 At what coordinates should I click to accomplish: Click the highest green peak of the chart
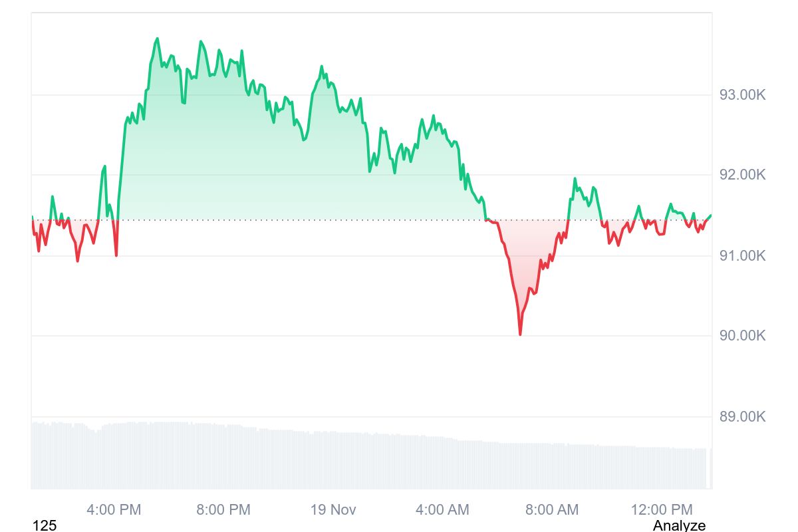(158, 39)
